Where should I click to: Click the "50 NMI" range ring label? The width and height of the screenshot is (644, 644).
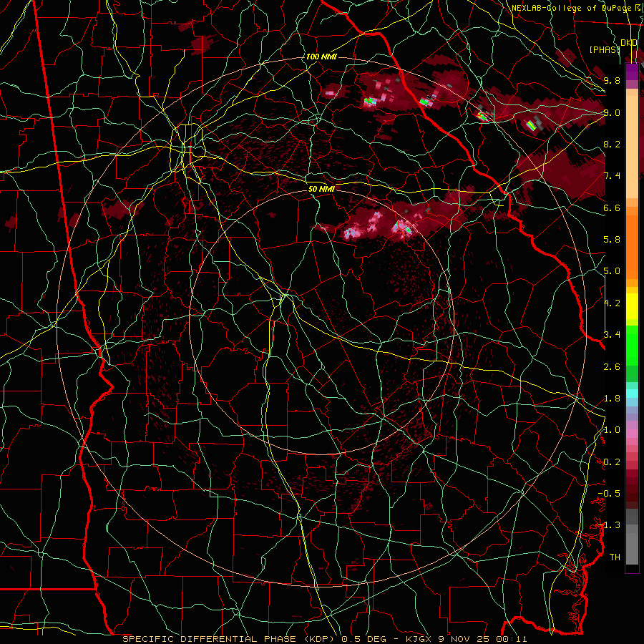pos(321,189)
